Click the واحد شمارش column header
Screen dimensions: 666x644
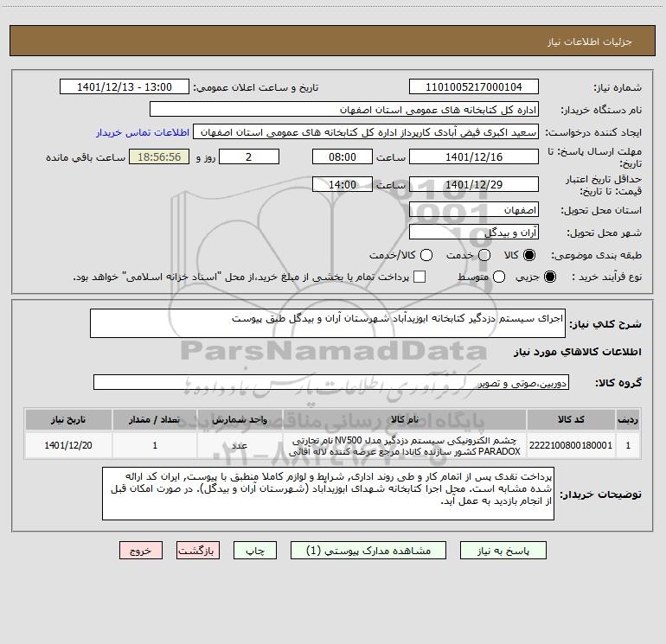point(240,419)
